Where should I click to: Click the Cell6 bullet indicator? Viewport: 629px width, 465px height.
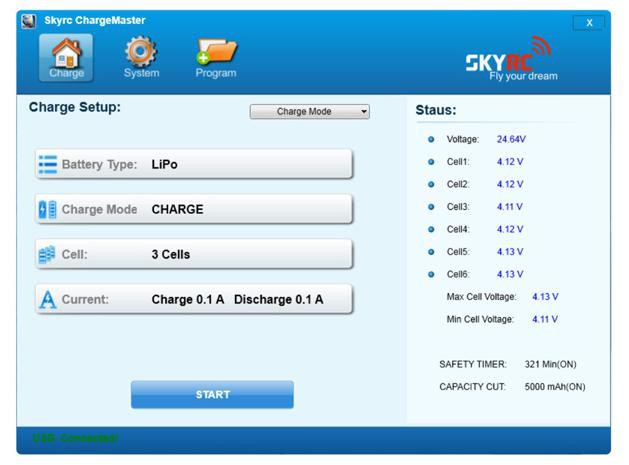click(431, 274)
